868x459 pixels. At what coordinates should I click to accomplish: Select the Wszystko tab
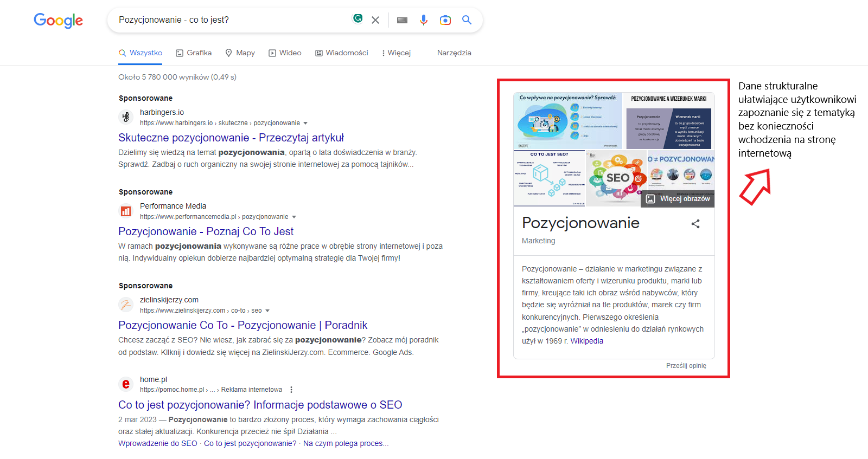pyautogui.click(x=141, y=53)
